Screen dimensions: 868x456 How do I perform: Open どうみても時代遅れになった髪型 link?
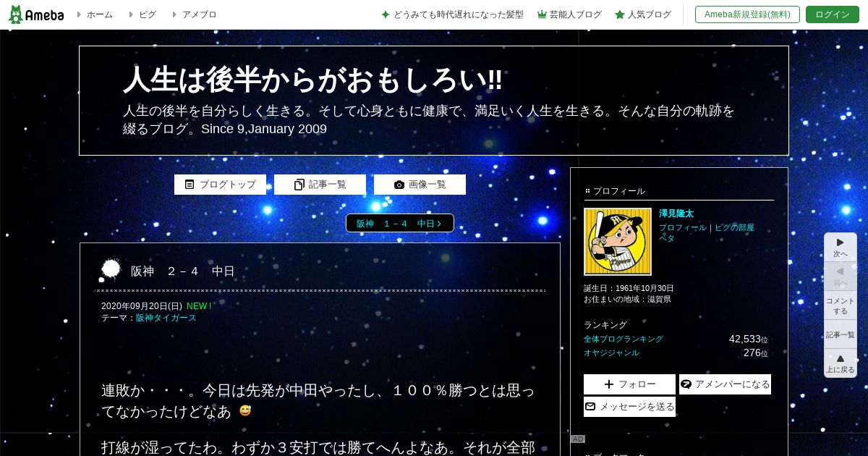click(452, 14)
